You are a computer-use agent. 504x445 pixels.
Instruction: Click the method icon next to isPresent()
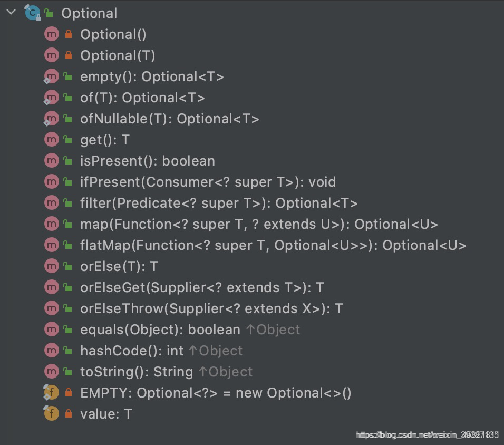click(x=51, y=160)
